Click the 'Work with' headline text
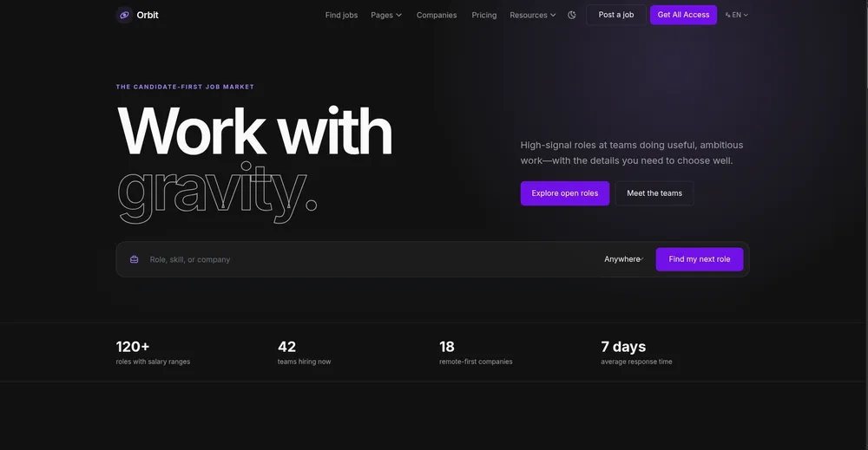 (254, 132)
